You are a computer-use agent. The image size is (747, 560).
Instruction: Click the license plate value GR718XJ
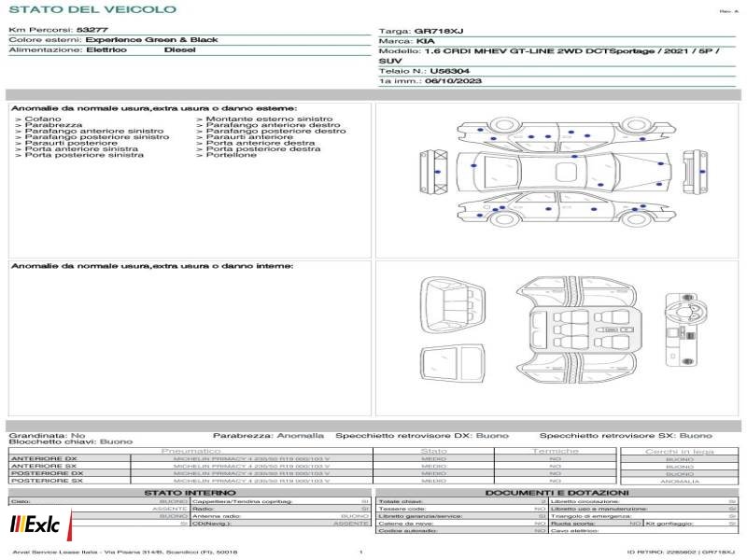pos(438,31)
